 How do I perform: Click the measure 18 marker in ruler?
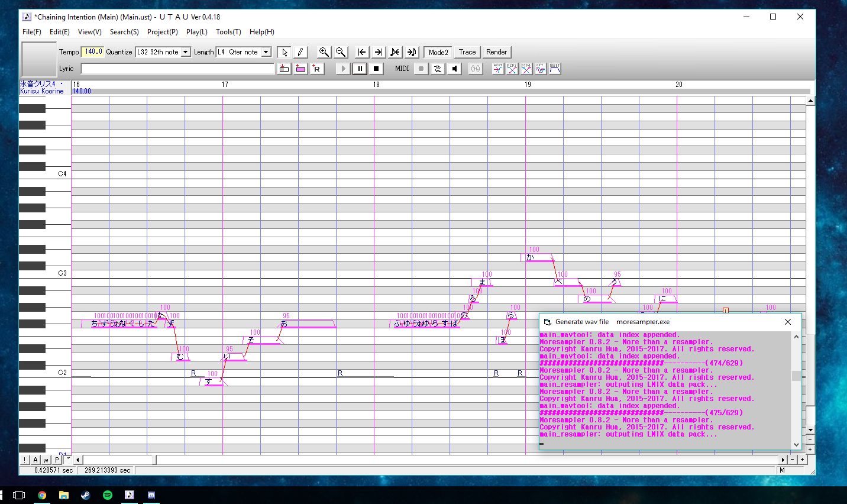point(376,85)
